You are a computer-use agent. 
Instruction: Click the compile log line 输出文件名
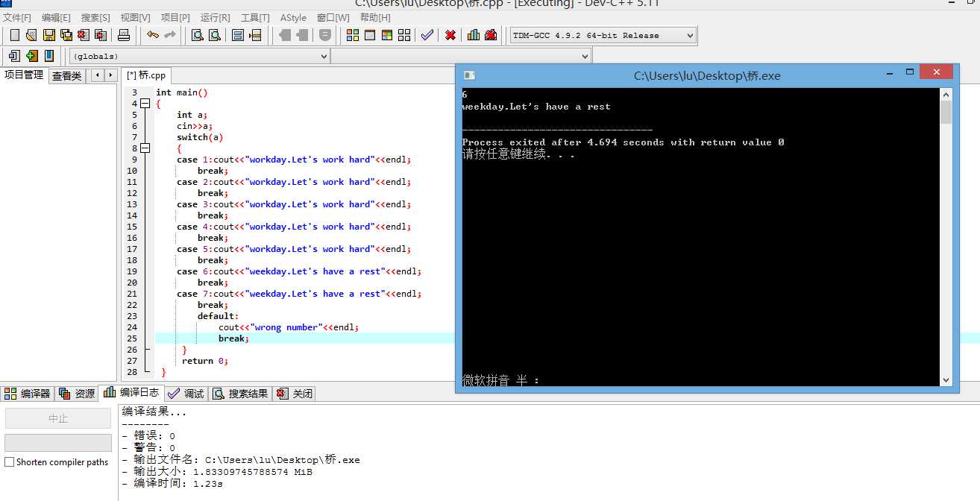pos(241,460)
